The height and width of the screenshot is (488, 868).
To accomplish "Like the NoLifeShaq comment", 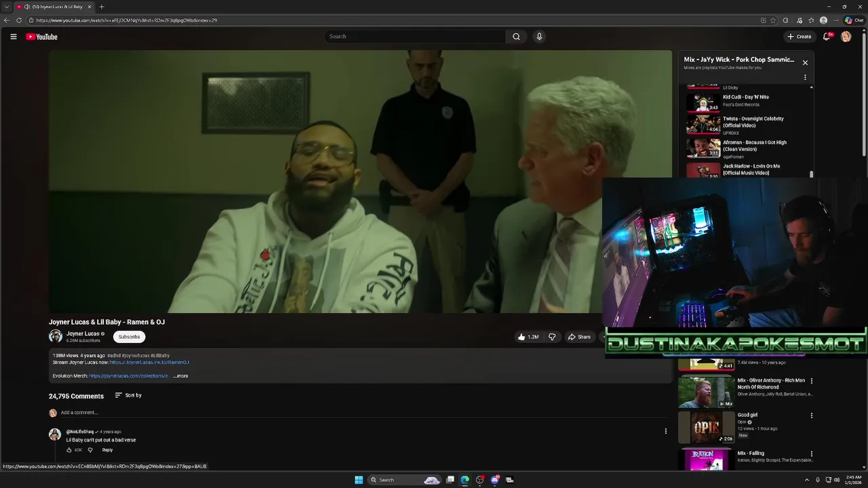I will click(69, 450).
